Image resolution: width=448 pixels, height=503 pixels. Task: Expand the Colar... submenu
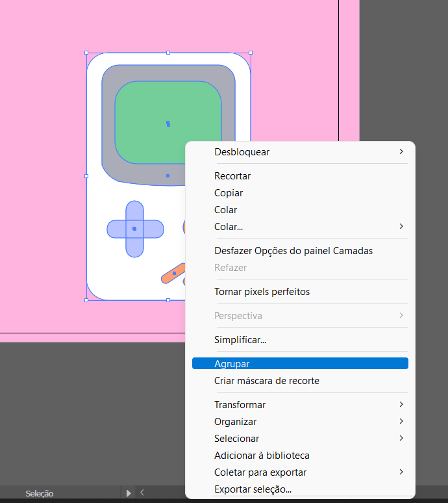300,226
